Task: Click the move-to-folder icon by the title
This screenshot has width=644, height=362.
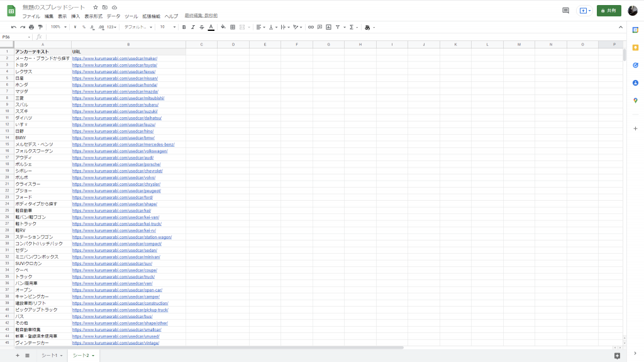Action: [x=105, y=8]
